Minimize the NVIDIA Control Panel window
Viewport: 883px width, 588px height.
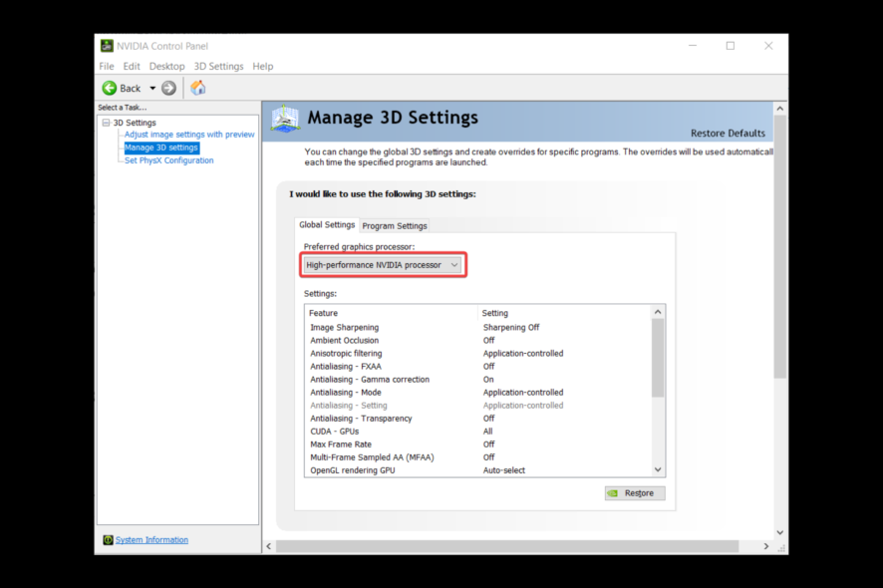pos(692,46)
